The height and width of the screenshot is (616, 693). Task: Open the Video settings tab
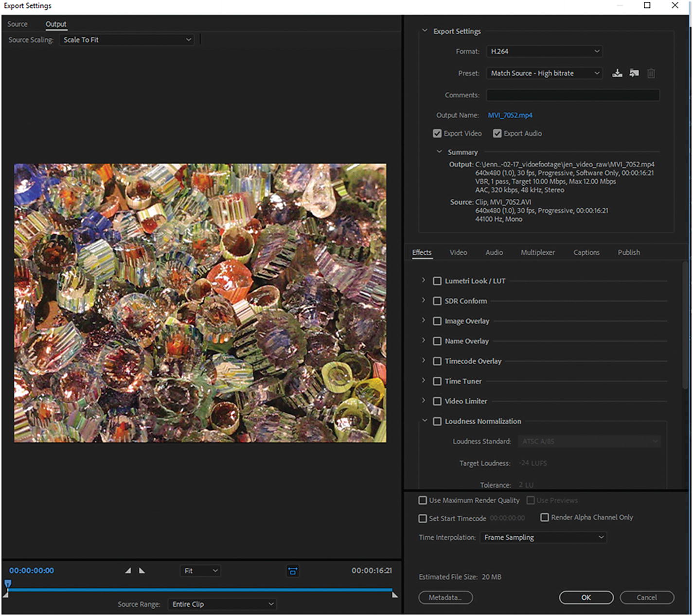[458, 252]
